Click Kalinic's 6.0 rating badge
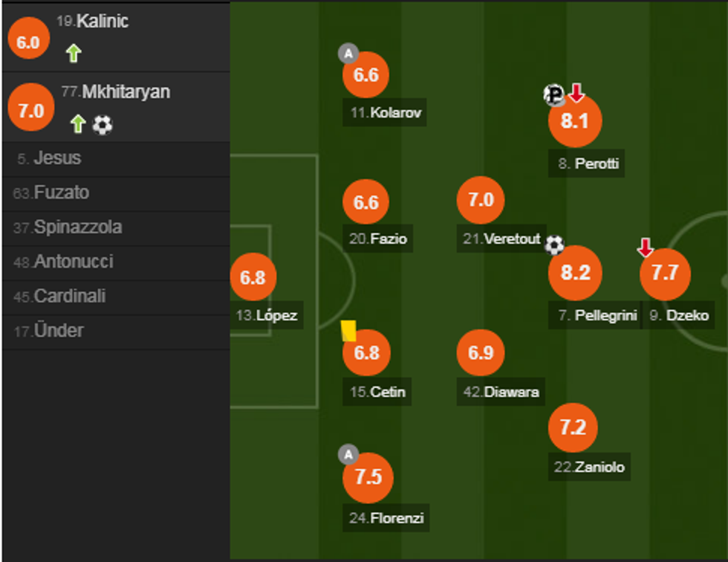The height and width of the screenshot is (562, 728). pos(27,42)
